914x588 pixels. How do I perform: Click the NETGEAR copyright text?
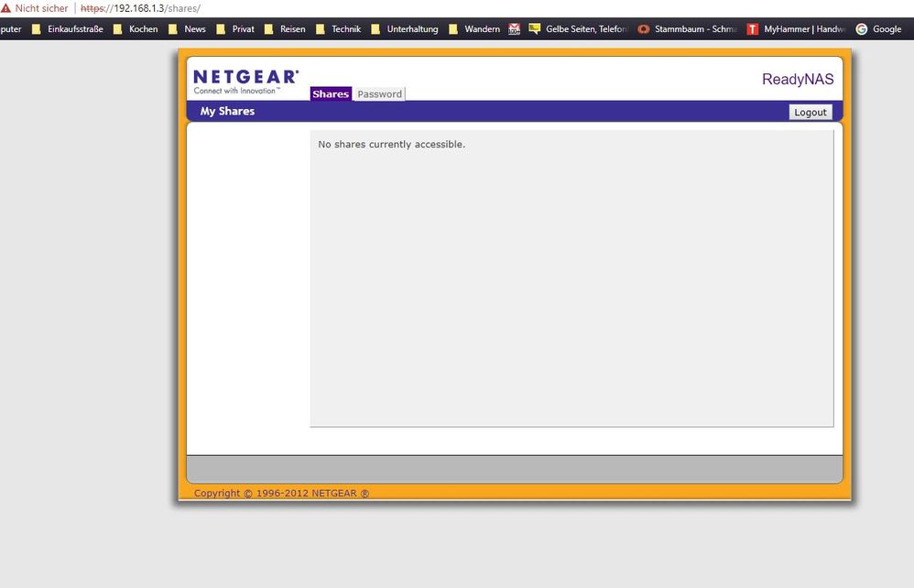[281, 493]
